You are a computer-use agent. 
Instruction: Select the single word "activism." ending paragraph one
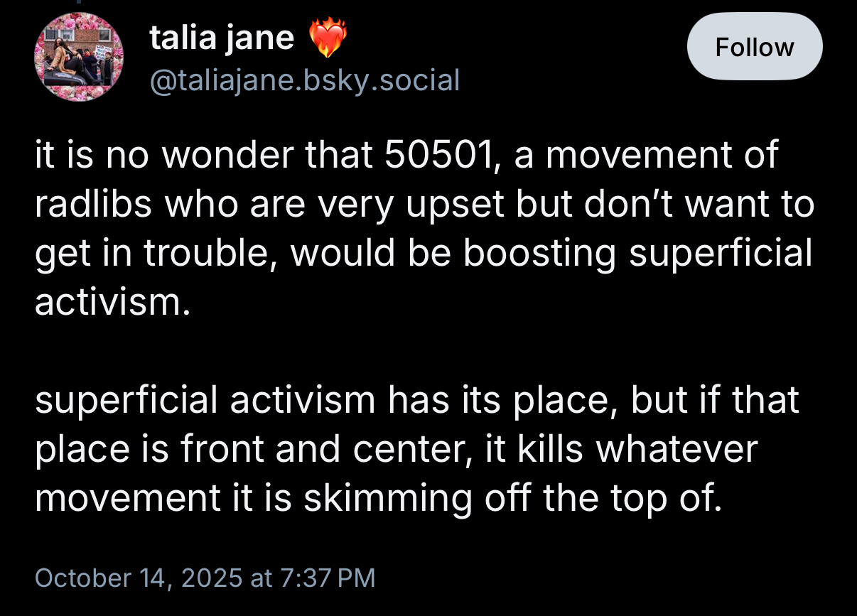tap(113, 302)
